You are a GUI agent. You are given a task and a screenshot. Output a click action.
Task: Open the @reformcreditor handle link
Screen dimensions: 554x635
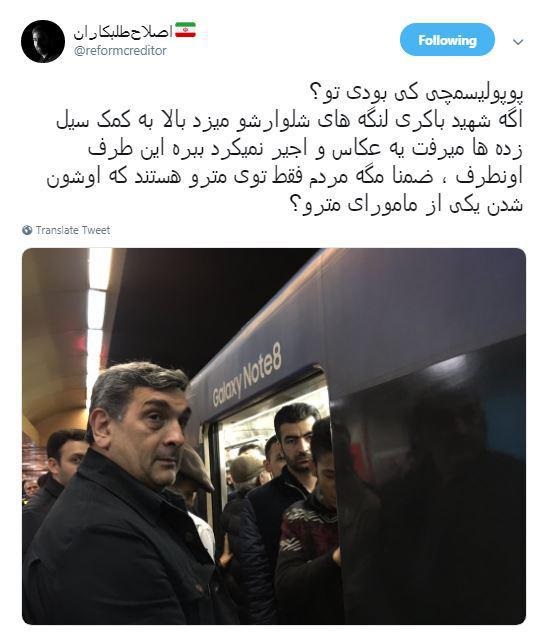120,51
